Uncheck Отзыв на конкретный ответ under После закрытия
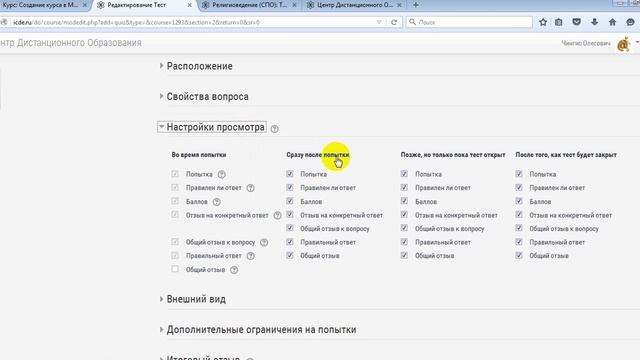Screen dimensions: 640x360 point(519,215)
